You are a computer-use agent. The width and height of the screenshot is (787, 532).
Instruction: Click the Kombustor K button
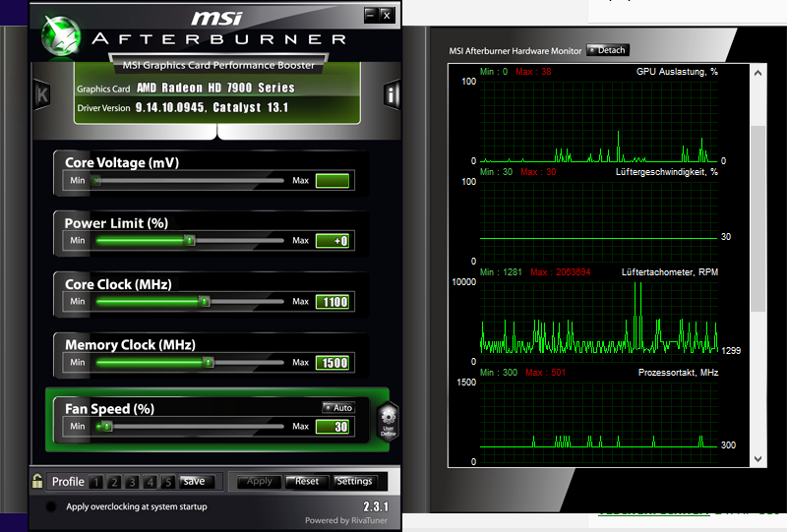tap(41, 94)
